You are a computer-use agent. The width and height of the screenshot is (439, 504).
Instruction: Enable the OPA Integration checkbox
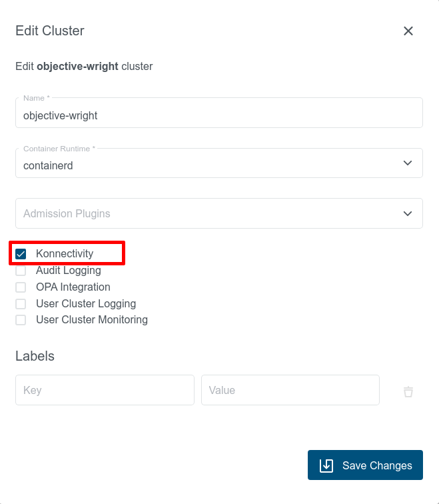coord(21,287)
